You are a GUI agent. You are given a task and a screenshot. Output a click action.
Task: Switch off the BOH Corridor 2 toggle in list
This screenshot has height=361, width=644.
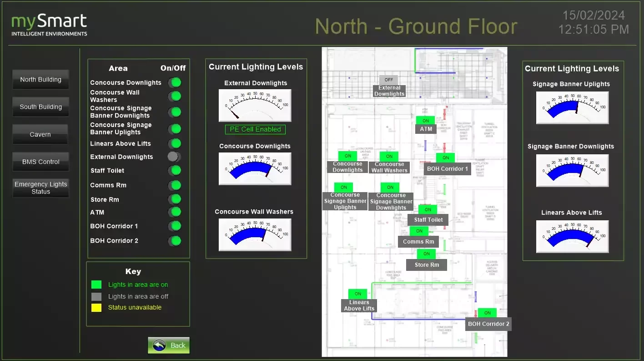[175, 241]
